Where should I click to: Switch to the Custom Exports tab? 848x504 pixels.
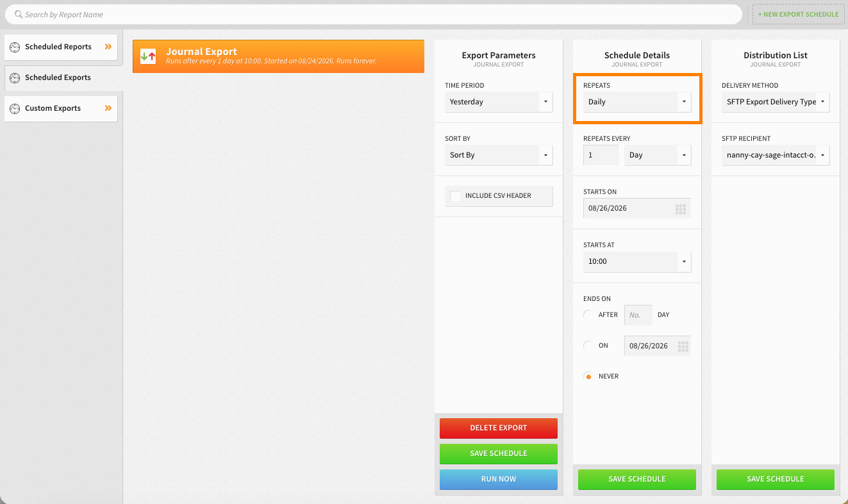(61, 108)
